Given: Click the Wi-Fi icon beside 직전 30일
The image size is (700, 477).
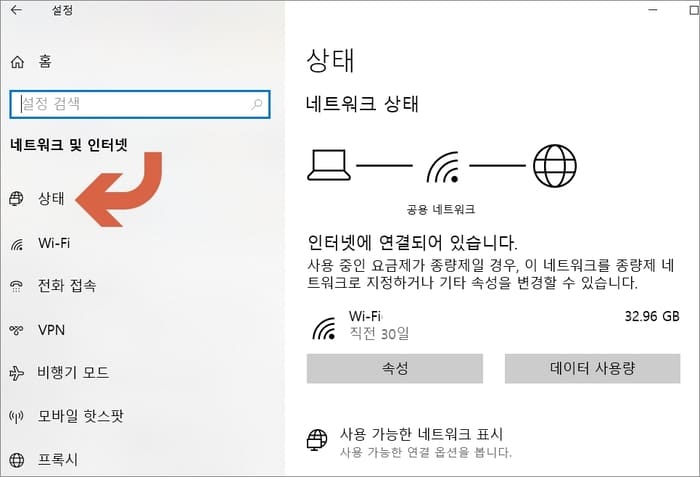Looking at the screenshot, I should (325, 329).
